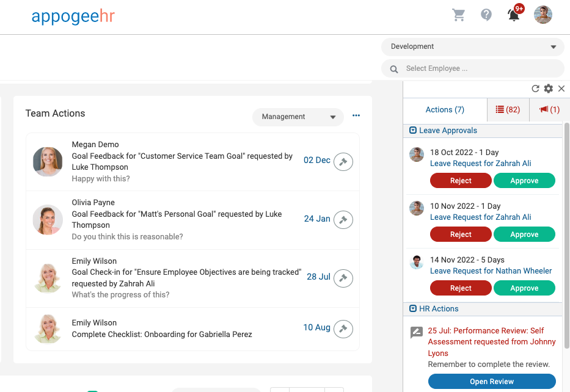
Task: Pin Olivia Payne's goal feedback action
Action: [x=343, y=220]
